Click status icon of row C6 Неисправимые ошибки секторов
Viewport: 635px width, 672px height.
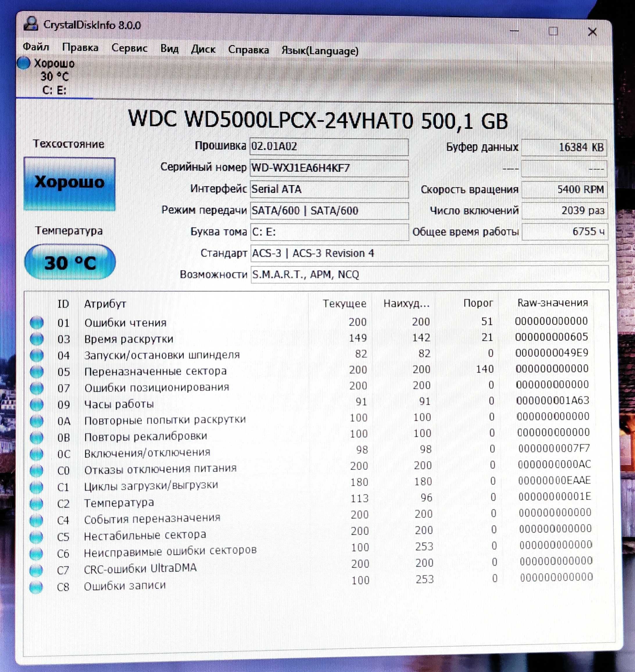click(x=36, y=554)
